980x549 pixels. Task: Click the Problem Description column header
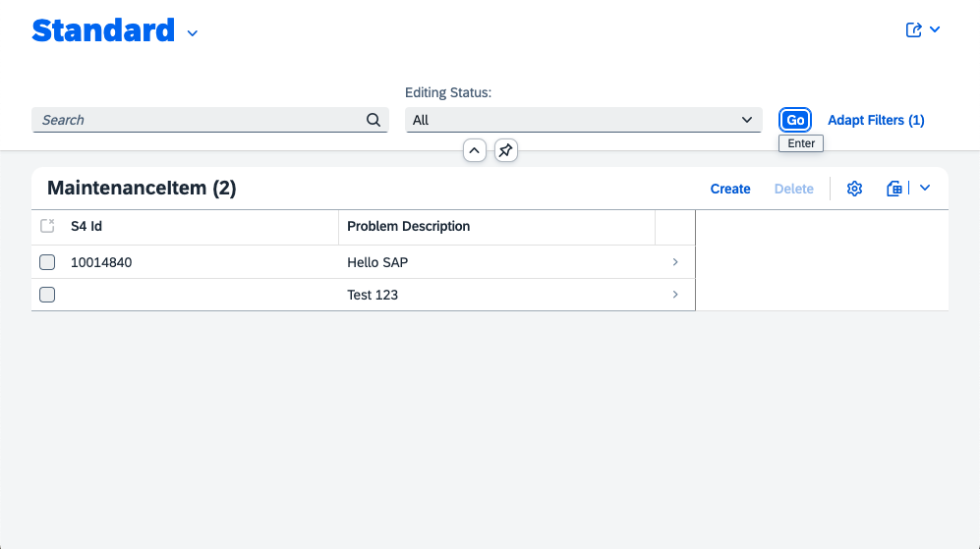409,226
